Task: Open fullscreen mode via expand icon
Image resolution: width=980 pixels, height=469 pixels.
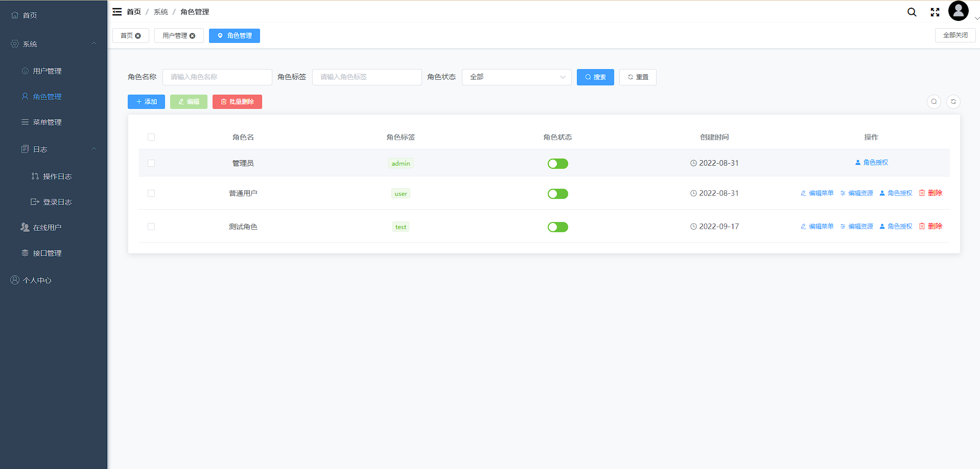Action: (x=935, y=11)
